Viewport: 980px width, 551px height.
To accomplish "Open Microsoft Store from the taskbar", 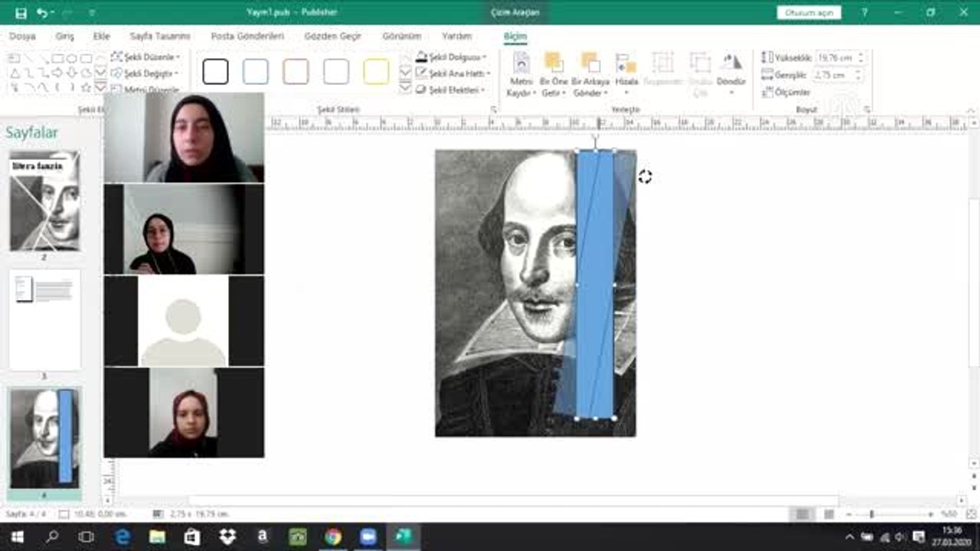I will (x=192, y=536).
